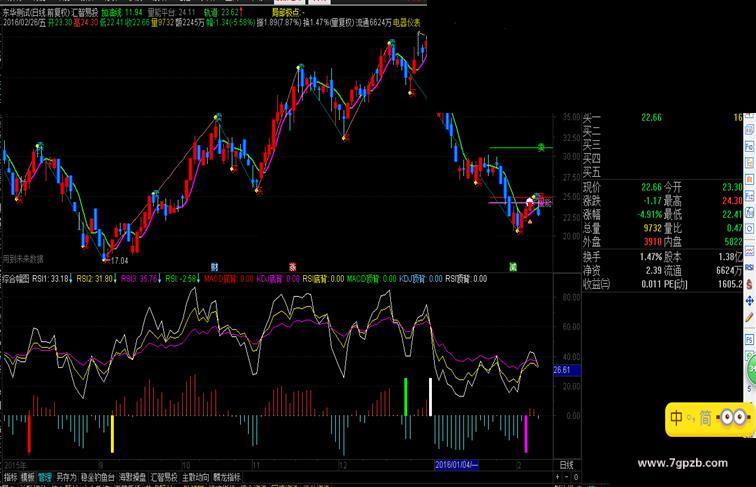Image resolution: width=756 pixels, height=487 pixels.
Task: Click the red 涨 marker under the chart
Action: click(x=292, y=267)
